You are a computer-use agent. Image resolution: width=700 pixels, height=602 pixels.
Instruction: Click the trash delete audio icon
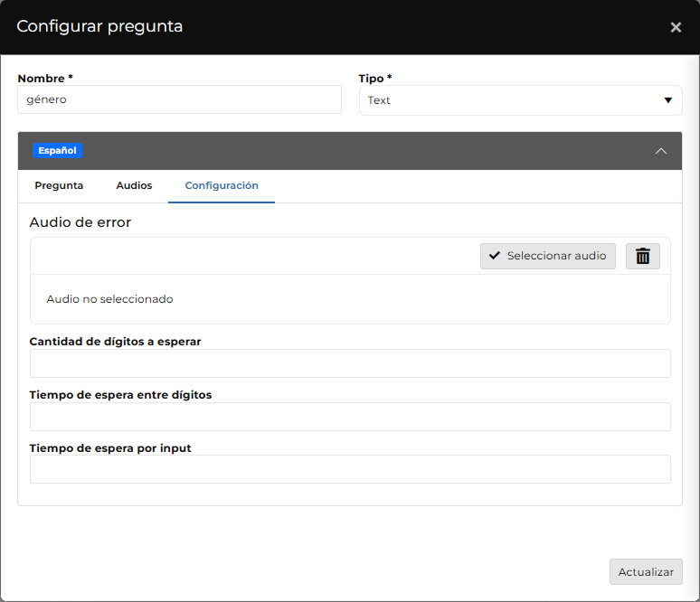pyautogui.click(x=642, y=256)
